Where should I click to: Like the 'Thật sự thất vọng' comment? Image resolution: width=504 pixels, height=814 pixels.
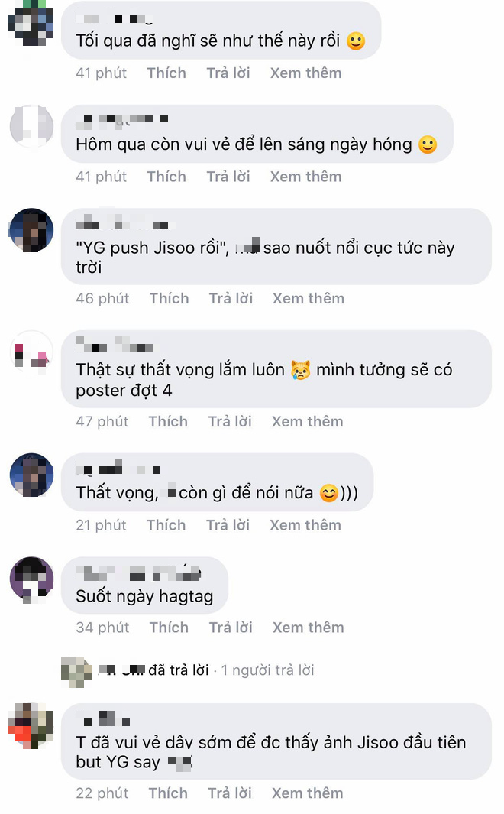coord(168,422)
